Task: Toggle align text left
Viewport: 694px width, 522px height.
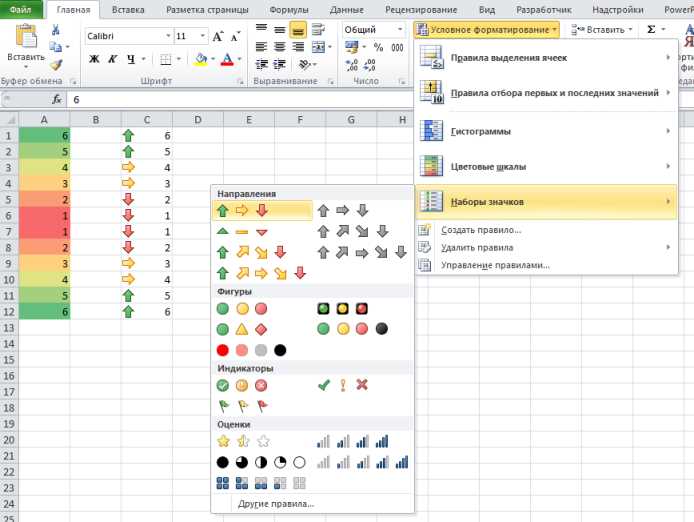Action: pyautogui.click(x=261, y=47)
